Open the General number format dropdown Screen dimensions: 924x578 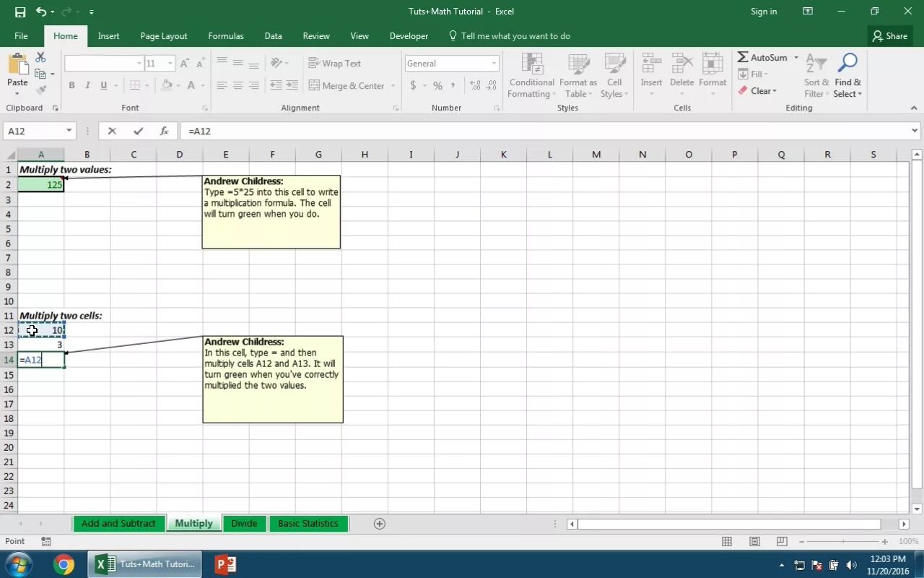pos(494,64)
